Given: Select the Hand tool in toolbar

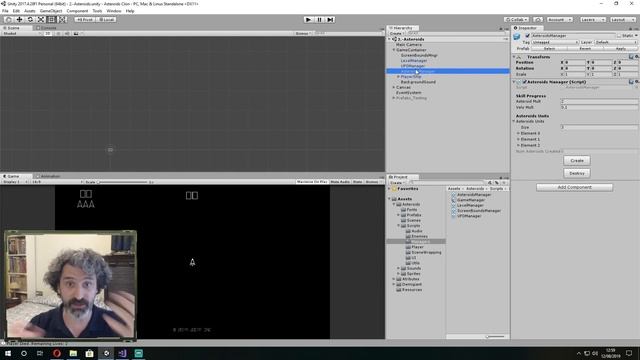Looking at the screenshot, I should [x=8, y=20].
